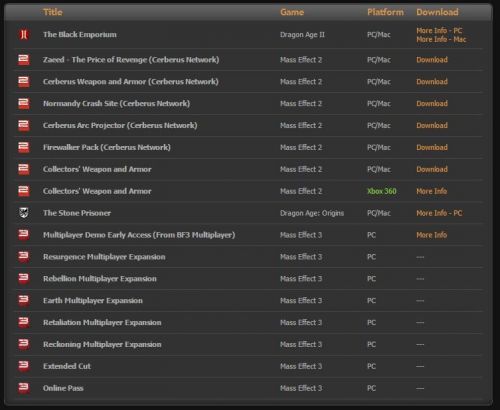Download Cerberus Weapon and Armor
This screenshot has width=500, height=410.
point(432,82)
